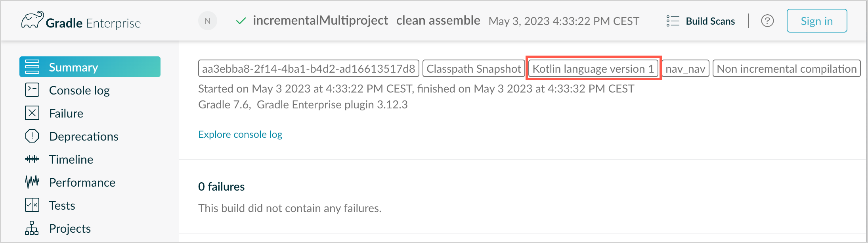The width and height of the screenshot is (868, 243).
Task: Select the Projects hierarchy icon
Action: [32, 228]
